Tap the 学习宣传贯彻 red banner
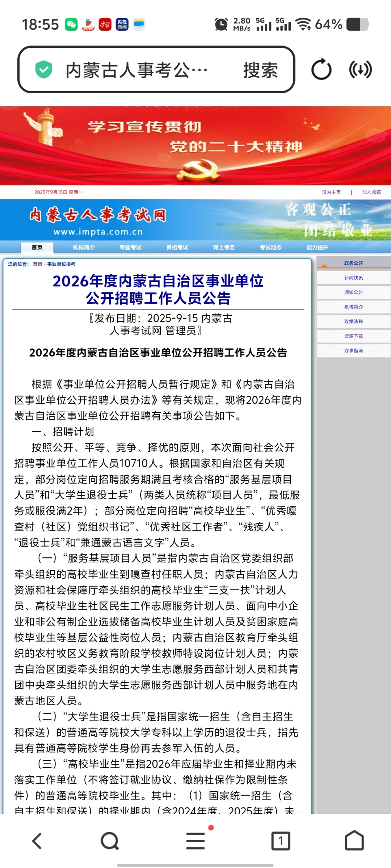Screen dimensions: 391x868 tap(195, 146)
